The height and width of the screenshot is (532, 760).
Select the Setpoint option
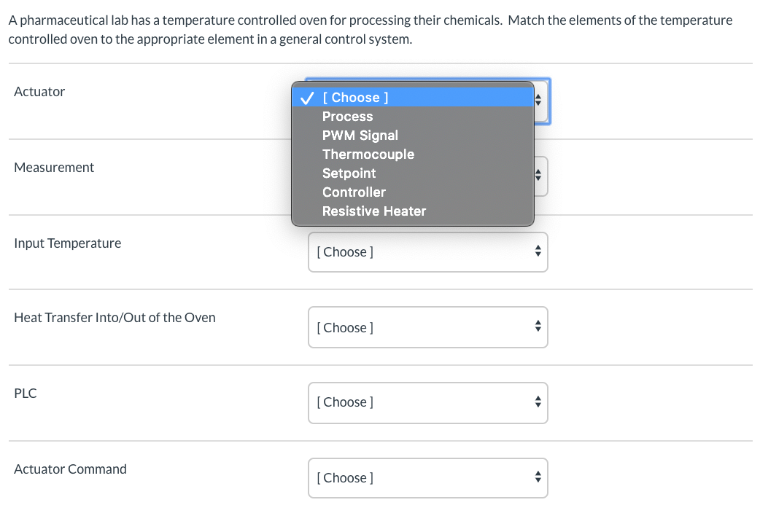click(x=349, y=173)
